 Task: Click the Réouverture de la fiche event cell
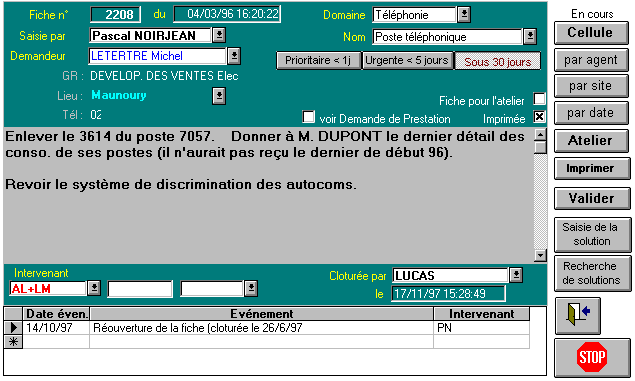pyautogui.click(x=262, y=328)
